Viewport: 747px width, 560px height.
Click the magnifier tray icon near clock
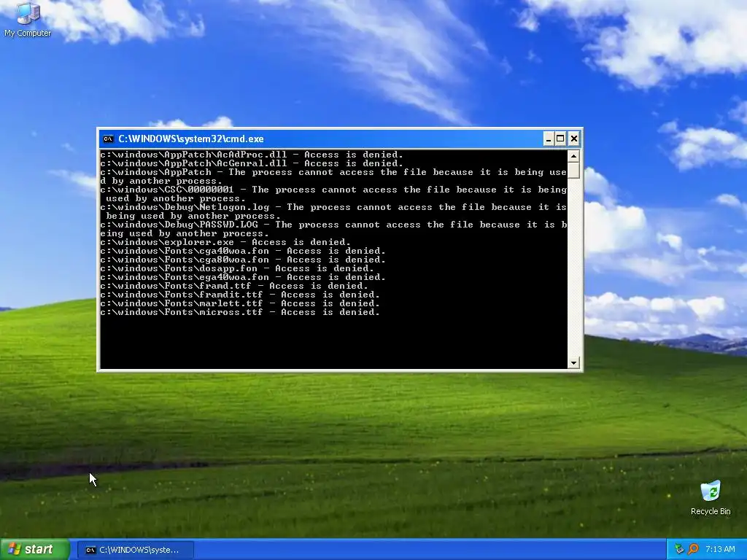tap(693, 549)
